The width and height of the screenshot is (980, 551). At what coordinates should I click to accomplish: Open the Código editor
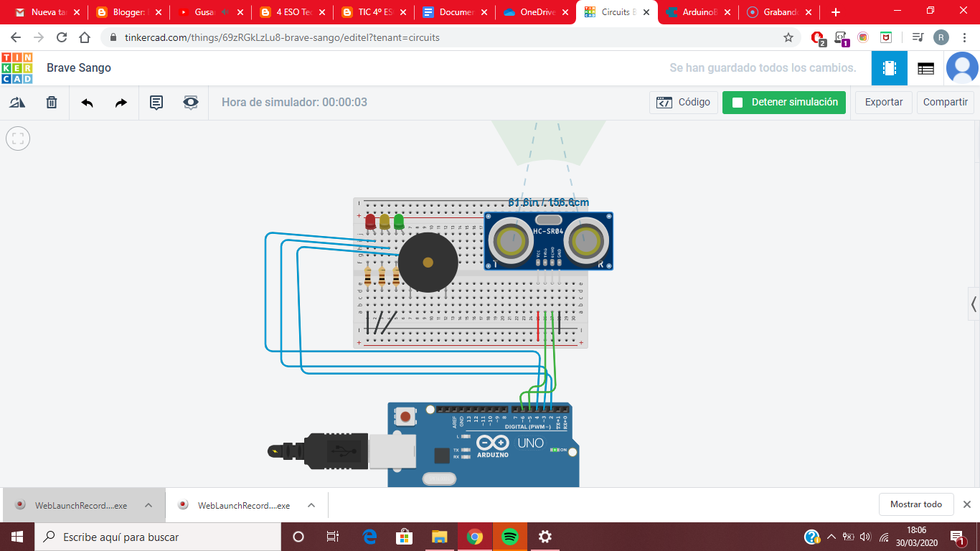(683, 103)
